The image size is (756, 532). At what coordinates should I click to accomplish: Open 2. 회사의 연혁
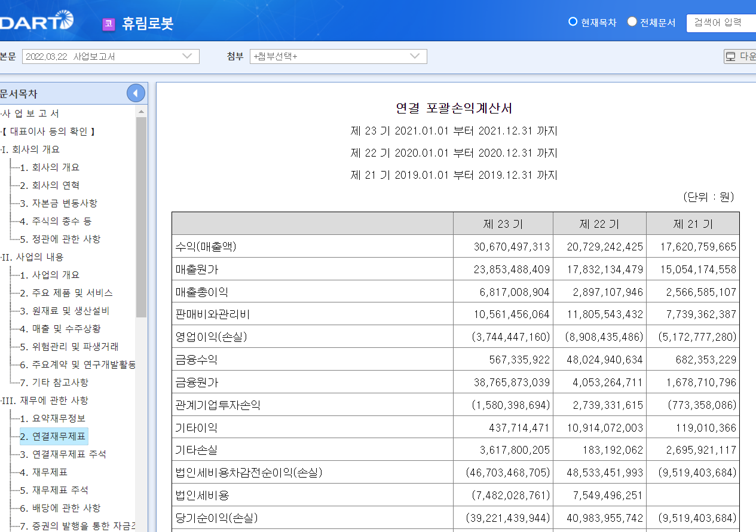tap(48, 185)
